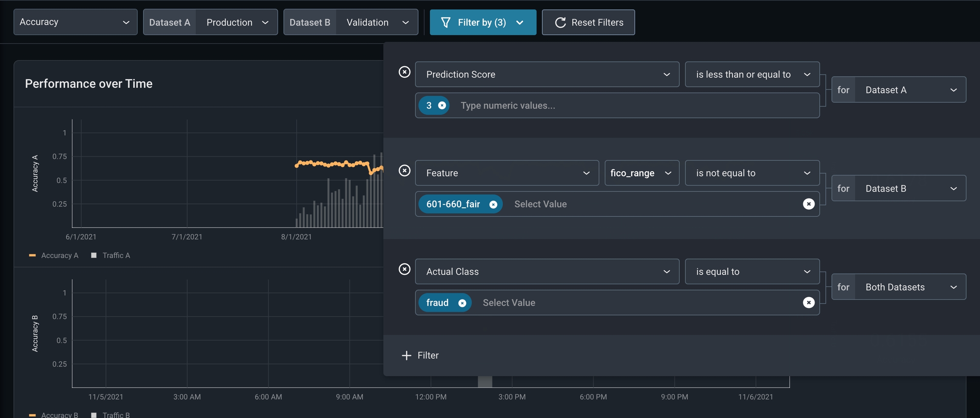Viewport: 980px width, 418px height.
Task: Toggle Traffic A legend series
Action: click(111, 255)
